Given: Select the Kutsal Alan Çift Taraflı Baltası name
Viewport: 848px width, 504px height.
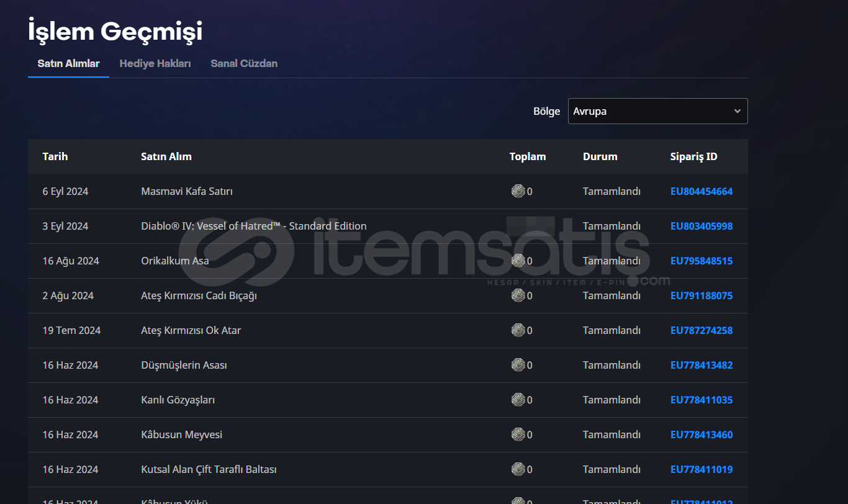Looking at the screenshot, I should point(209,469).
